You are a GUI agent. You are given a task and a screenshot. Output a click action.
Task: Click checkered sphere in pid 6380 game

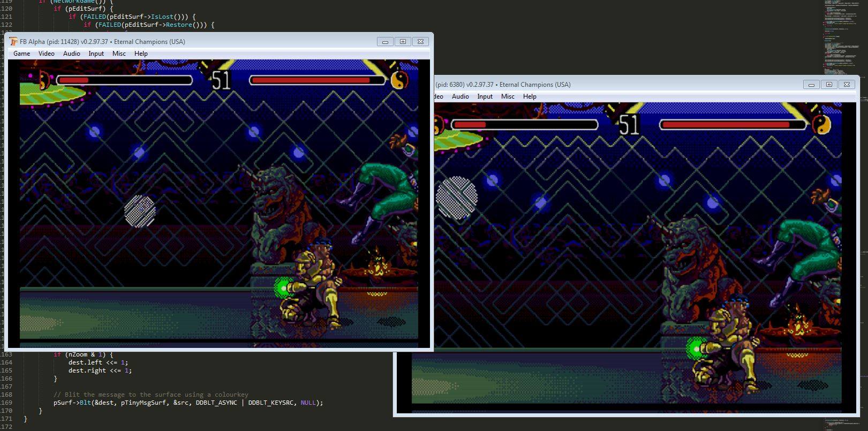click(457, 197)
